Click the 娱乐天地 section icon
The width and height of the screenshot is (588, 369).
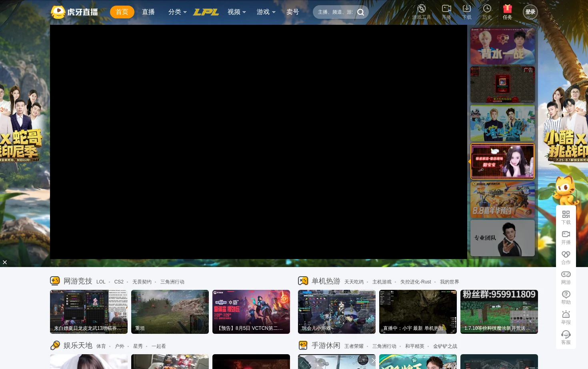tap(55, 345)
